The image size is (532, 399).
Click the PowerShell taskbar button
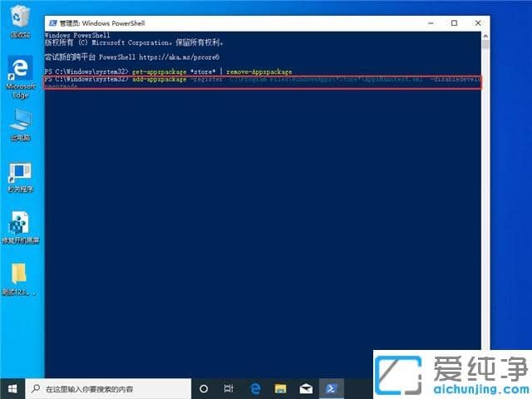331,389
